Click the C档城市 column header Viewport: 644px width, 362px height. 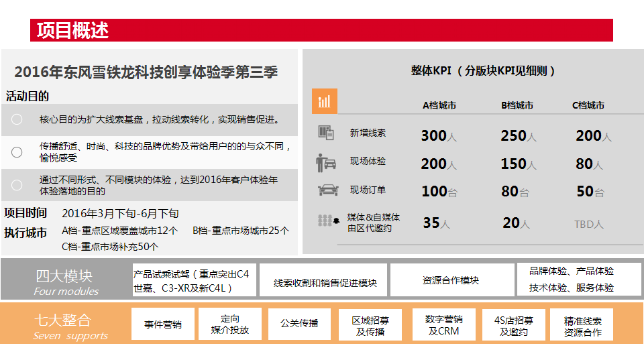(x=588, y=105)
